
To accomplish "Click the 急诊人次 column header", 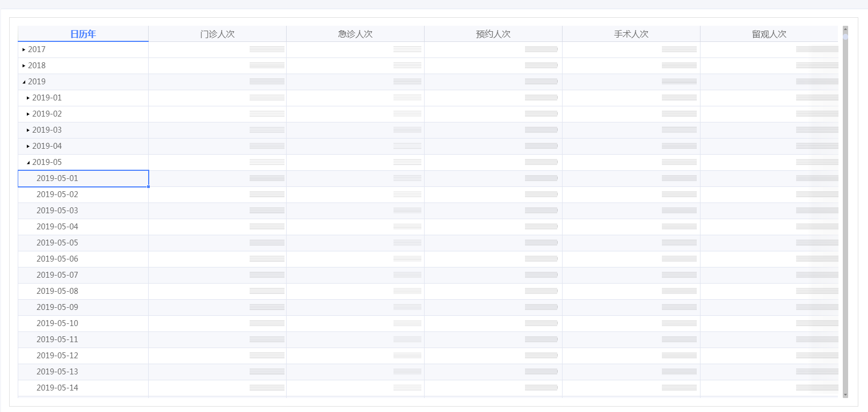I will pyautogui.click(x=355, y=34).
